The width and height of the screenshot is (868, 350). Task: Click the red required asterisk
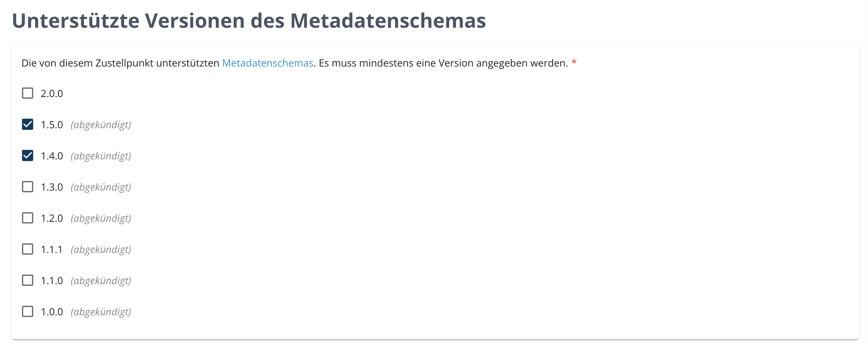574,62
